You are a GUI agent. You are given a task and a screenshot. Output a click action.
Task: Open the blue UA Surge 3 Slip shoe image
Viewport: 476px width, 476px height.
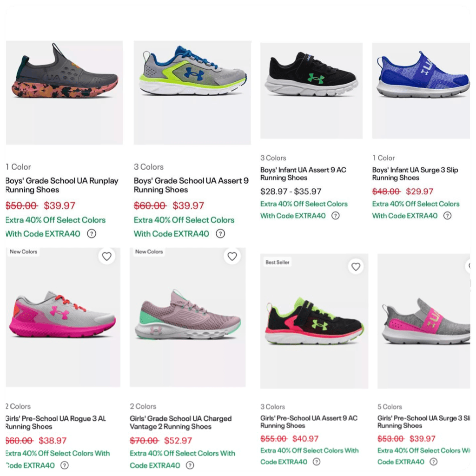[x=421, y=91]
